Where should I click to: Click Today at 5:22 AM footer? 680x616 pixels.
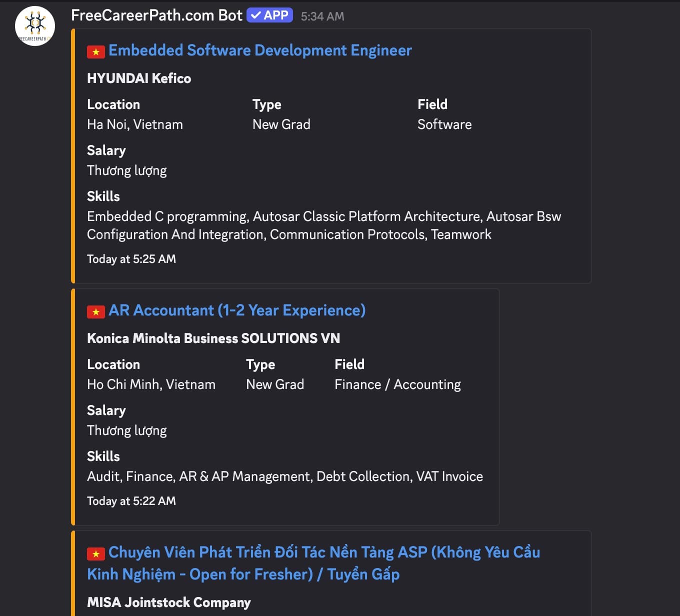[x=131, y=501]
